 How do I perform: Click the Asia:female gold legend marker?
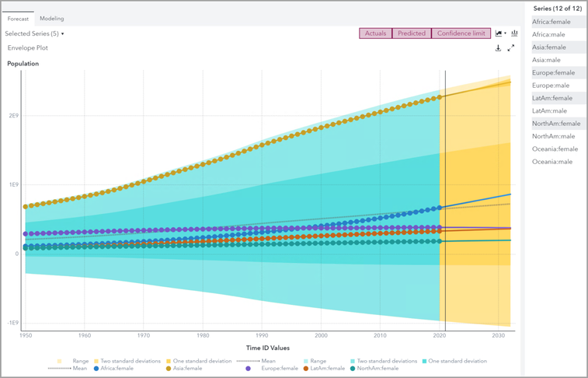click(169, 369)
